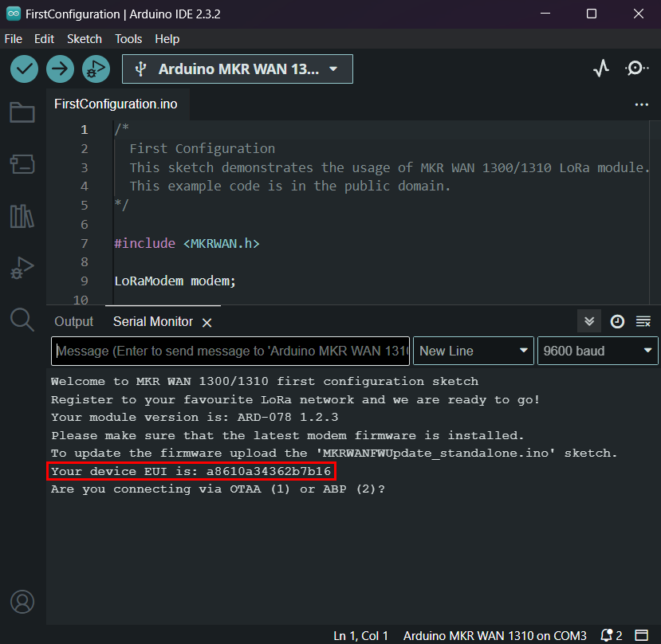Screen dimensions: 661x644
Task: Toggle timestamps in the Serial Monitor
Action: pos(616,321)
